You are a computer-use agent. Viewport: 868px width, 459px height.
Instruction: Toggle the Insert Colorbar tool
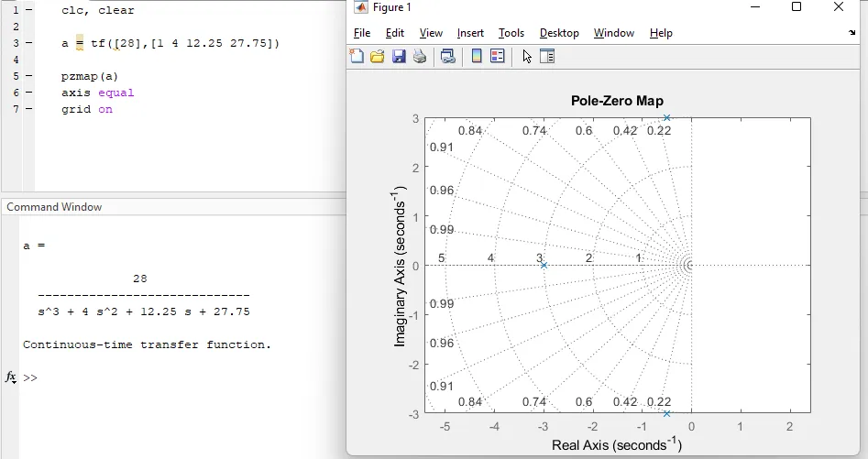click(477, 57)
